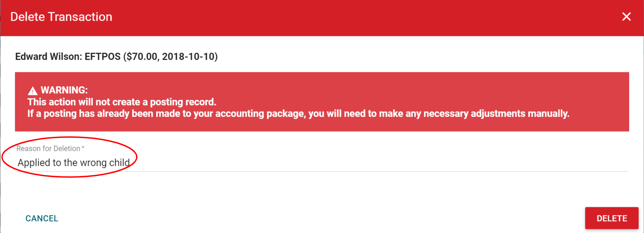Click the Edward Wilson name
The width and height of the screenshot is (644, 233).
pos(47,57)
